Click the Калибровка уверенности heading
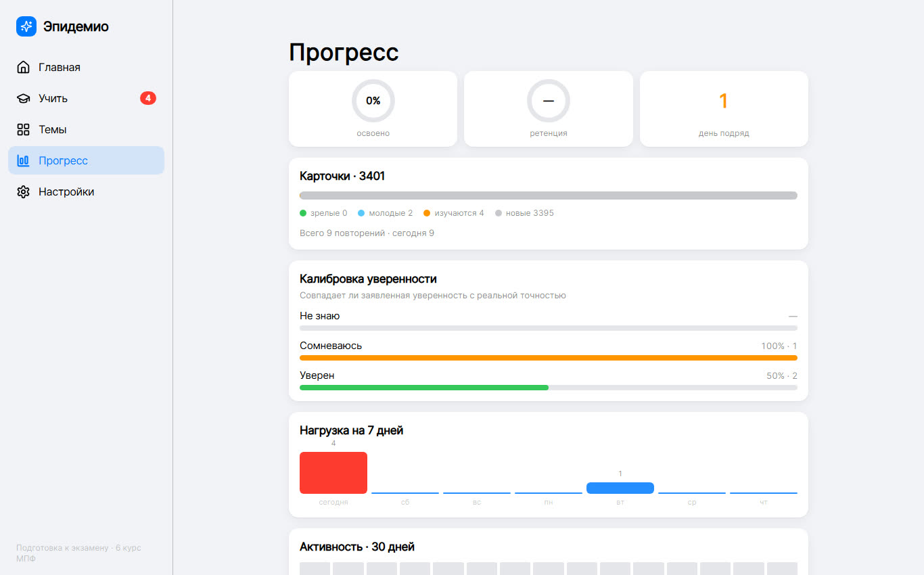This screenshot has width=924, height=575. coord(368,279)
